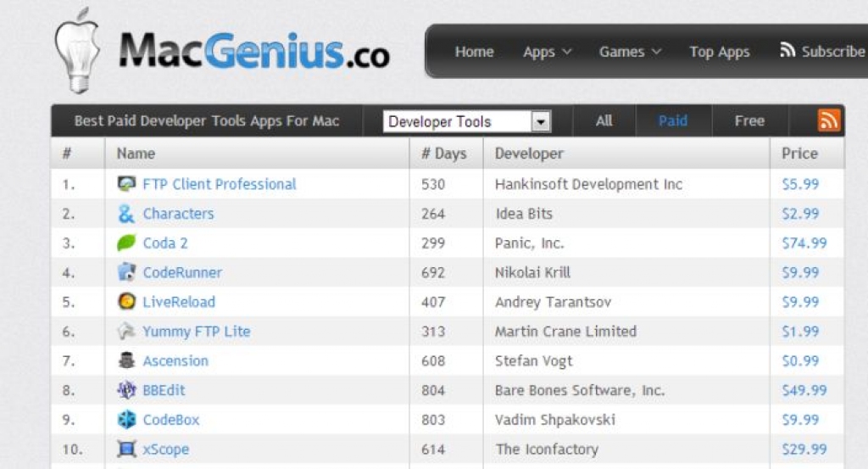Screen dimensions: 868x469
Task: Switch to the Free apps filter tab
Action: click(749, 120)
